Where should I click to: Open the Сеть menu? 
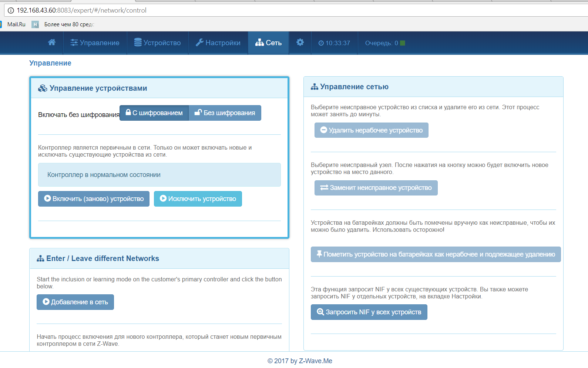tap(268, 43)
